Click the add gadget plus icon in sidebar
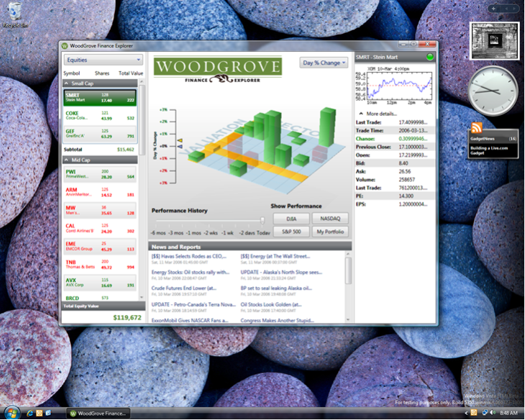Screen dimensions: 525x420 tap(493, 9)
